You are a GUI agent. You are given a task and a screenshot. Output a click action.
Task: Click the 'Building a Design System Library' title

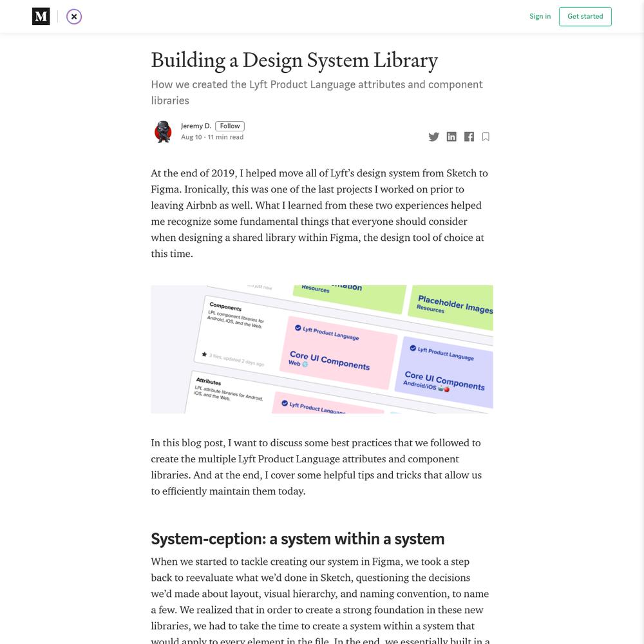294,61
